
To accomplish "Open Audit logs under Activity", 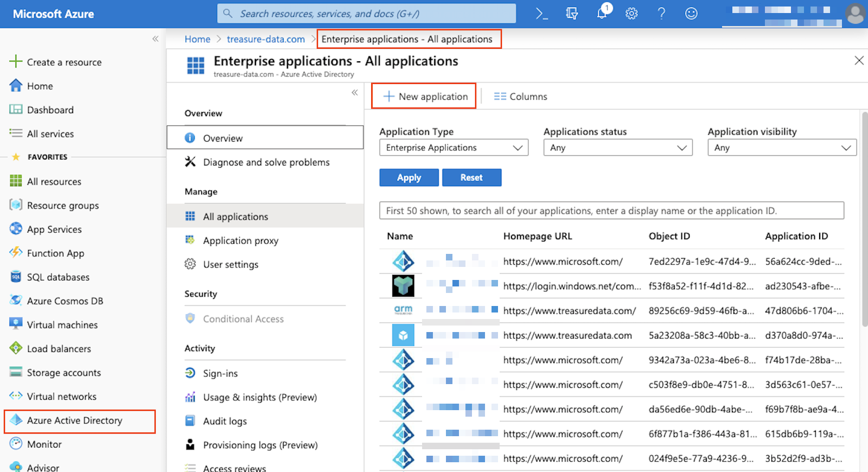I will tap(225, 421).
